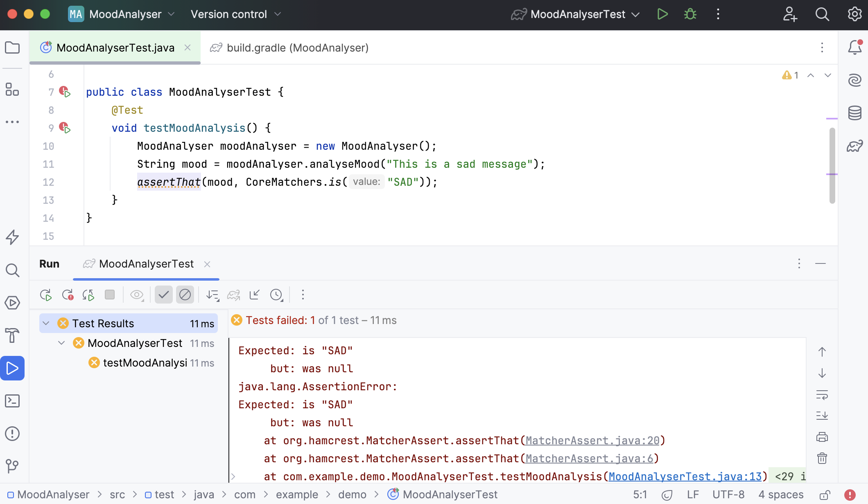Viewport: 868px width, 504px height.
Task: Click the editor vertical scrollbar
Action: pyautogui.click(x=832, y=166)
